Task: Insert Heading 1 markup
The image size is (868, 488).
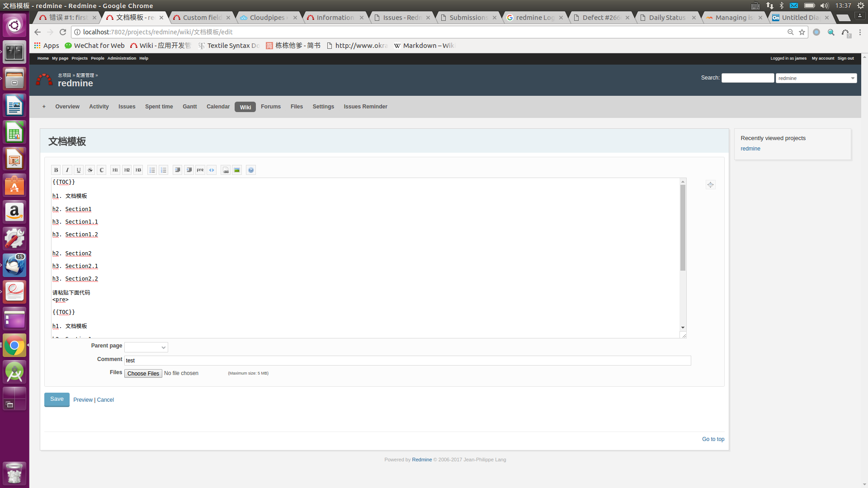Action: (115, 170)
